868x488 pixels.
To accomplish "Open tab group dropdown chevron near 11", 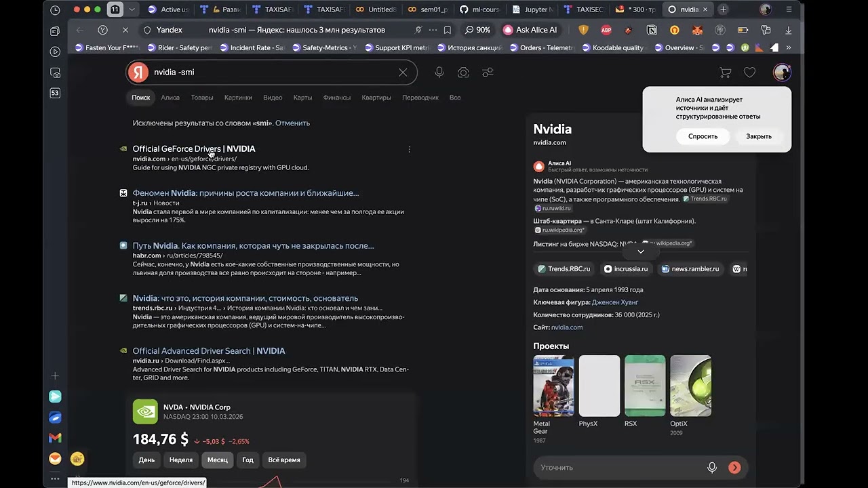I will (132, 9).
